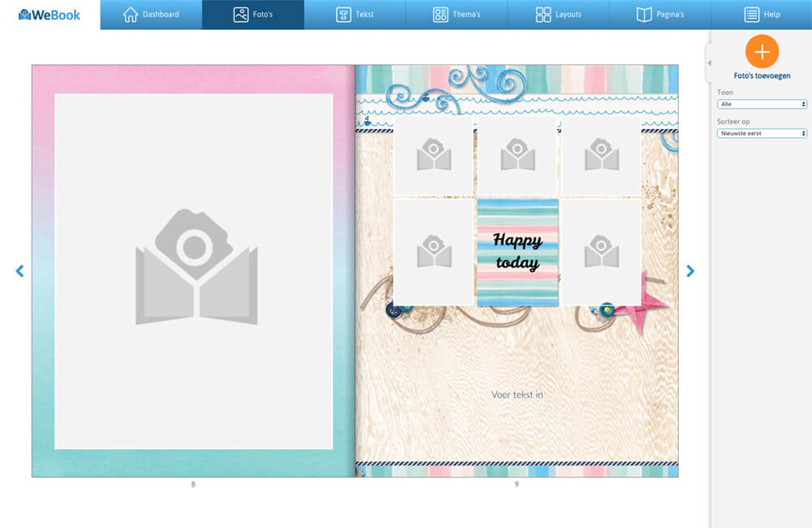This screenshot has height=528, width=812.
Task: Click the orange Foto's toevoegen plus icon
Action: pyautogui.click(x=762, y=52)
